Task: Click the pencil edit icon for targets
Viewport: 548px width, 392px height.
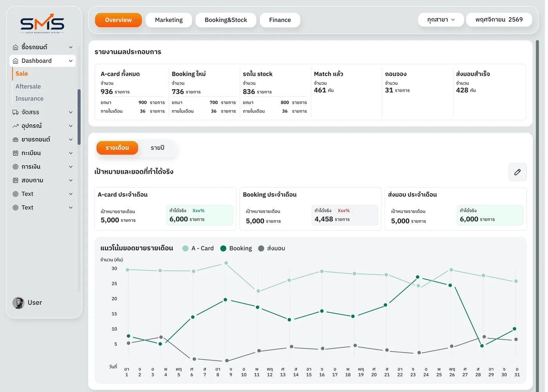Action: pos(517,172)
